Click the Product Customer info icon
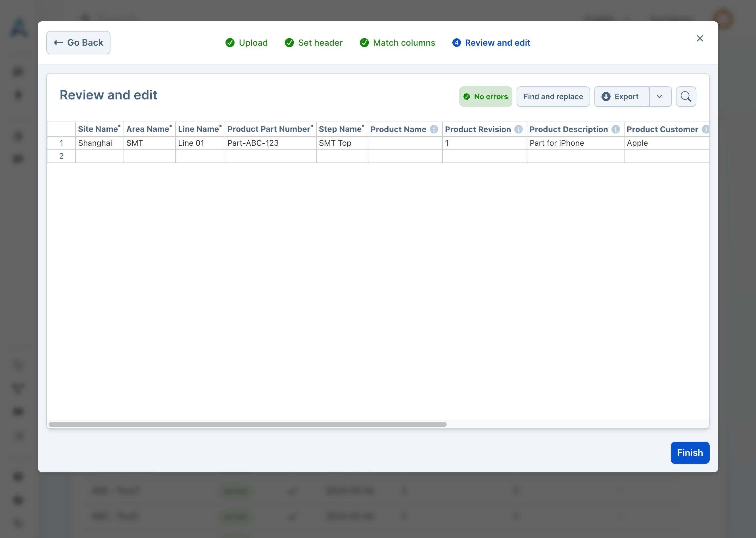 click(705, 130)
